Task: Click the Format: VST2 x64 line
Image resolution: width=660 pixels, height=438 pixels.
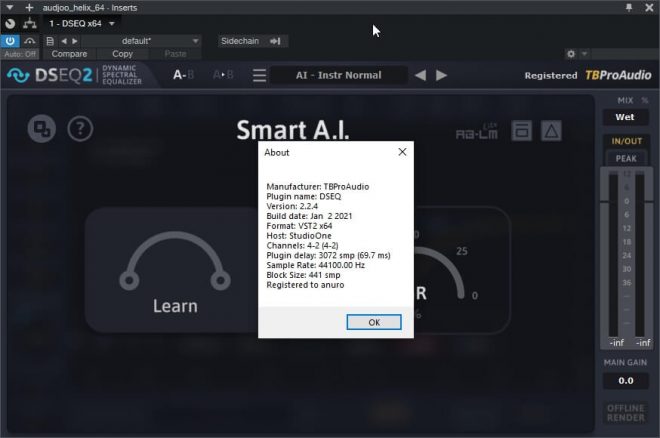Action: pos(299,226)
